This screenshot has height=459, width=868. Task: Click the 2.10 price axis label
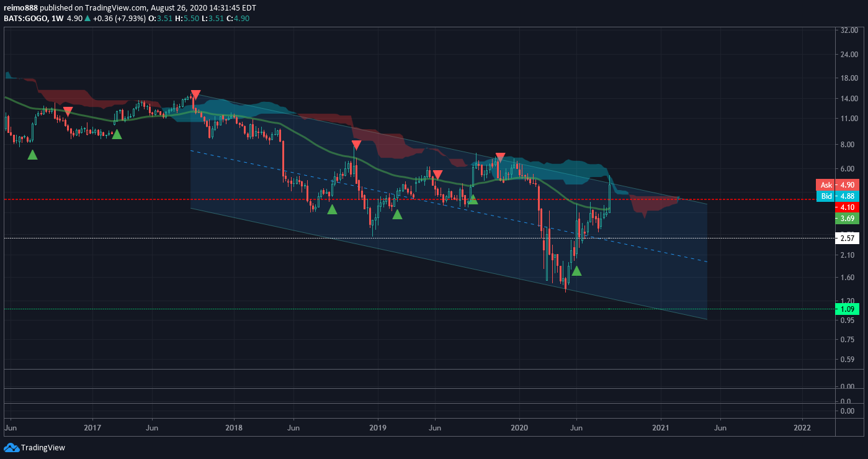[x=849, y=255]
